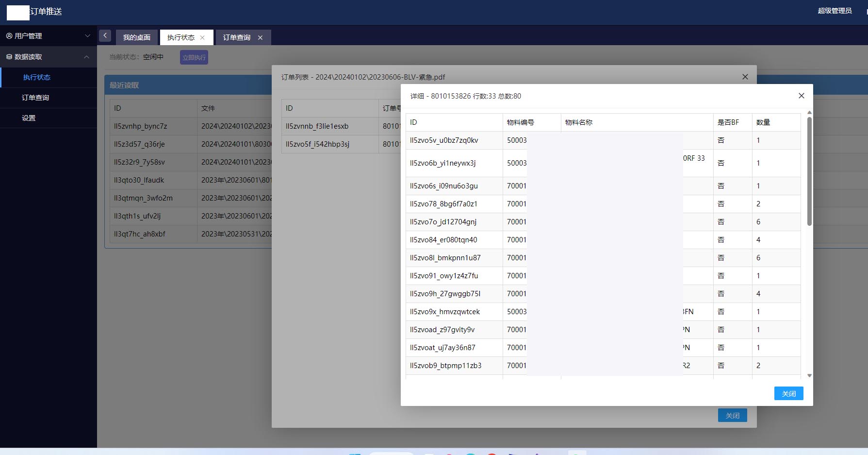
Task: Click X icon on the 订单列表 dialog header
Action: (x=745, y=77)
